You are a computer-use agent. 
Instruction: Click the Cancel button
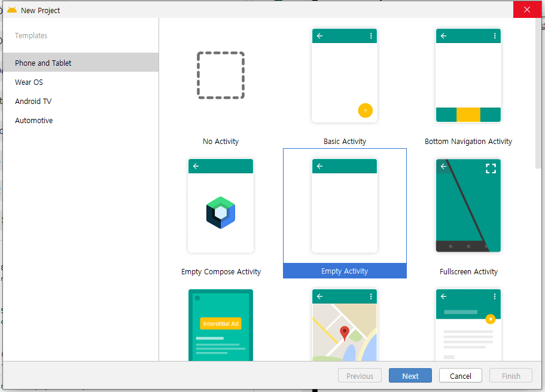(460, 376)
